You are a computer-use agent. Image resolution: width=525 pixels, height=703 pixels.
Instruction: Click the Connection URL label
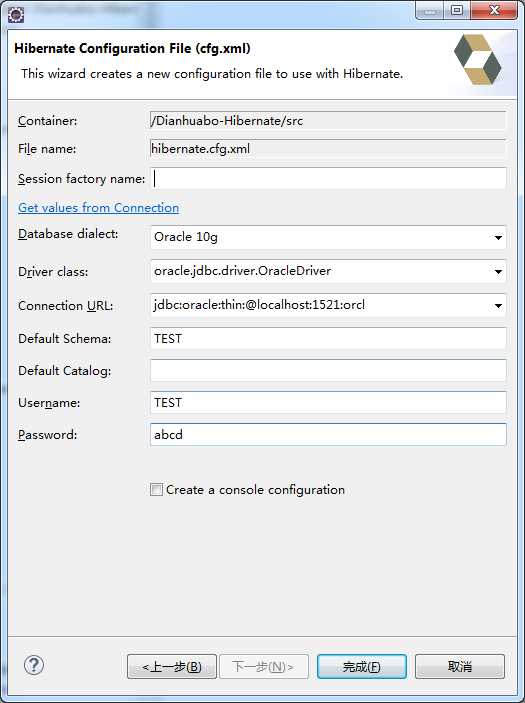point(65,306)
